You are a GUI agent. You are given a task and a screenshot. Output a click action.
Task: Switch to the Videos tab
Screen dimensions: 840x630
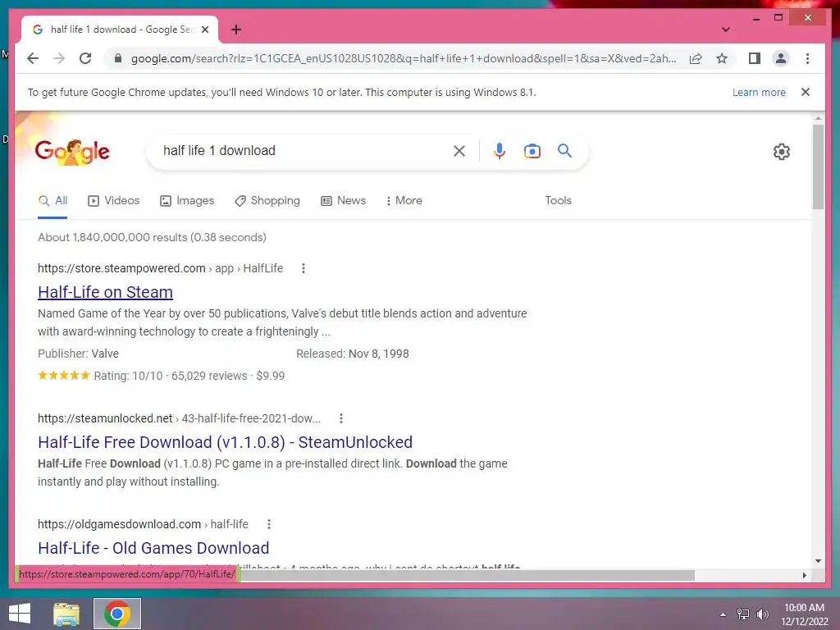[113, 201]
